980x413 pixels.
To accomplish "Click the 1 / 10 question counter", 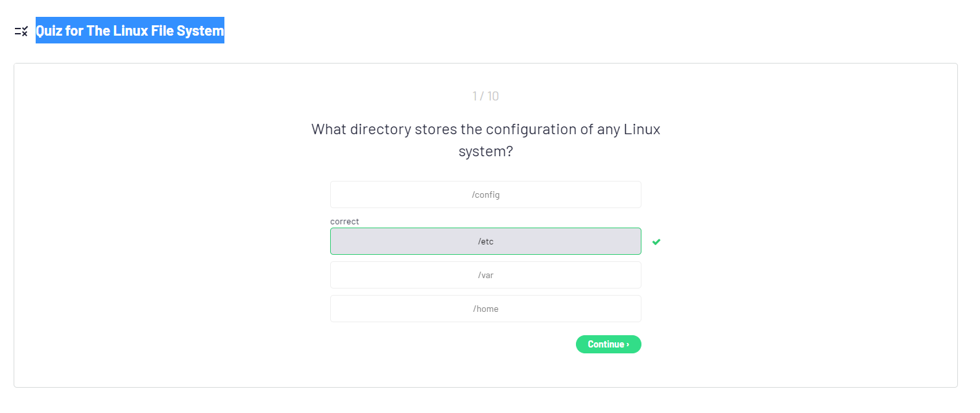I will [x=485, y=97].
